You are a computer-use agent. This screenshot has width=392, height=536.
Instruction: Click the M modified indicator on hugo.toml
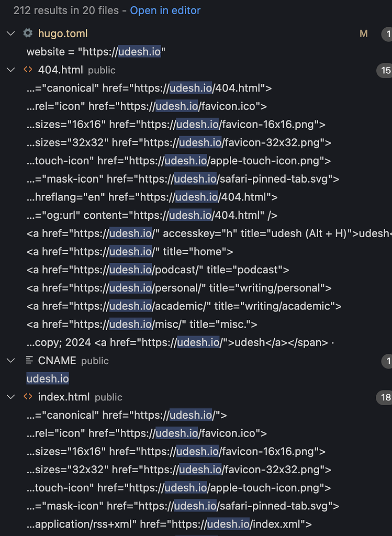(x=364, y=33)
